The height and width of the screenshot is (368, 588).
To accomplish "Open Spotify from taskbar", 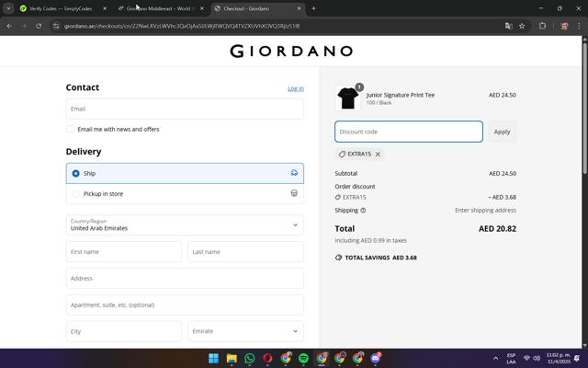I will click(303, 358).
